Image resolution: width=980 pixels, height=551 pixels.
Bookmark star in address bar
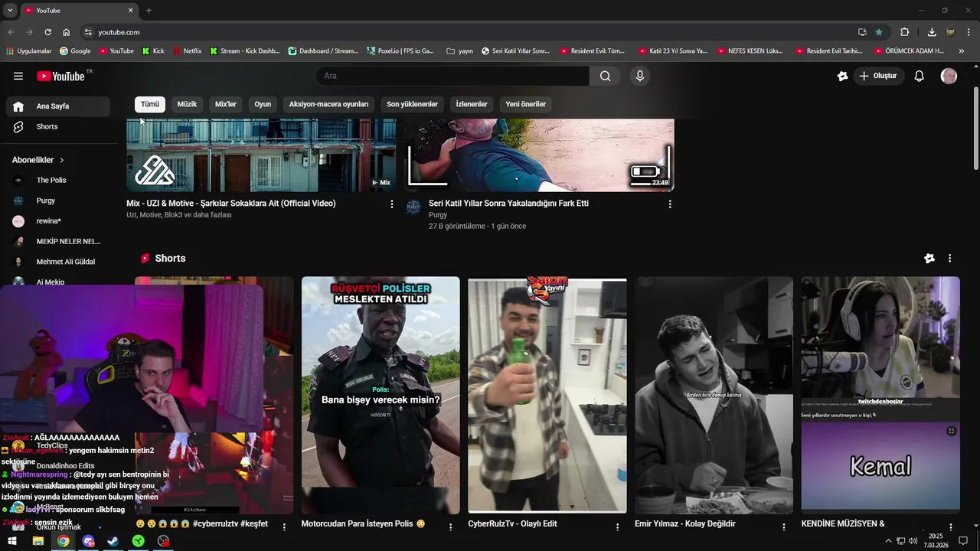879,32
